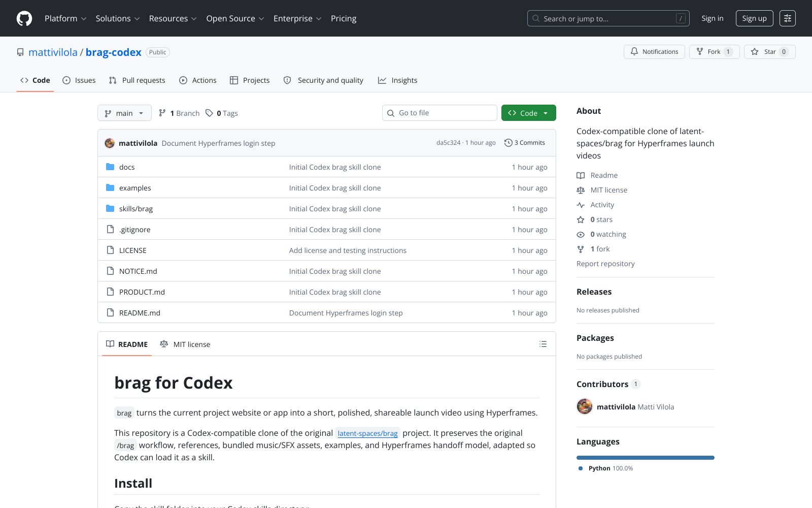The image size is (812, 508).
Task: Open the appearance settings icon button
Action: (788, 18)
